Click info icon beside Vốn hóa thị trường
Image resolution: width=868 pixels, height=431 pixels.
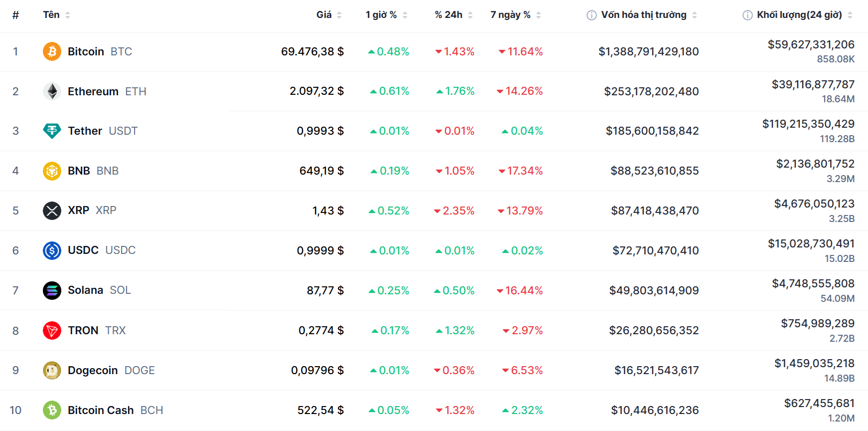click(x=591, y=15)
